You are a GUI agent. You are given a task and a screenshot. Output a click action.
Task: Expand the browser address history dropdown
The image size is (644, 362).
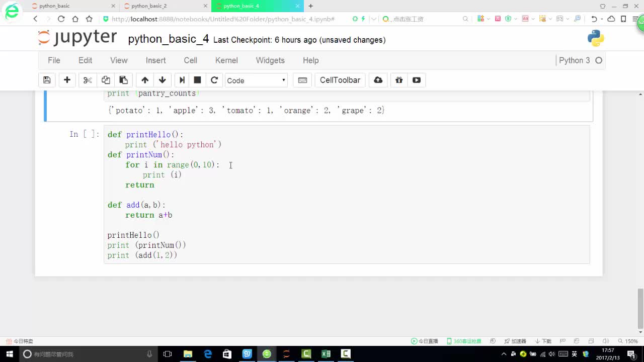click(373, 19)
